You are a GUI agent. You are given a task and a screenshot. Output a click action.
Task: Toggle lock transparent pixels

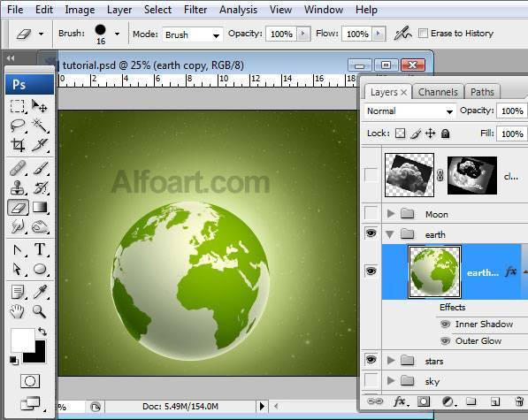(x=401, y=134)
